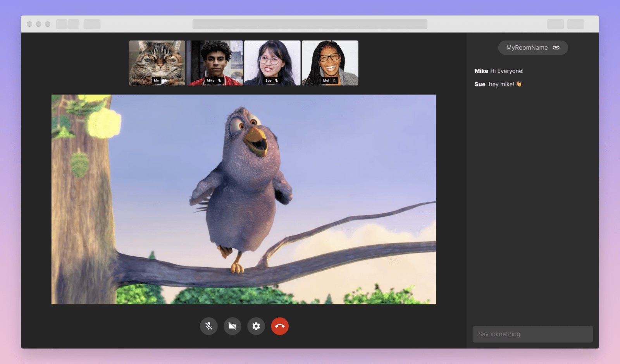Click the MyRoomName pill button

pos(533,48)
